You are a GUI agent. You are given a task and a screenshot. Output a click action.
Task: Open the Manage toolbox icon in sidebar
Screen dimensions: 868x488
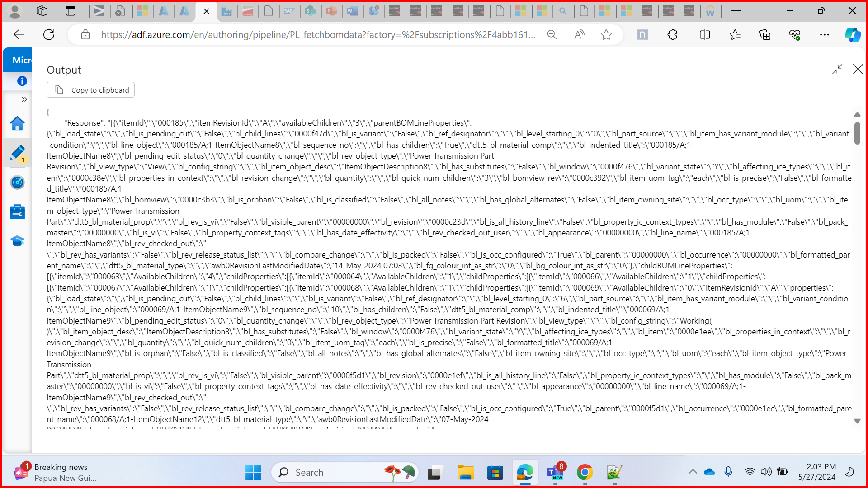click(x=17, y=211)
